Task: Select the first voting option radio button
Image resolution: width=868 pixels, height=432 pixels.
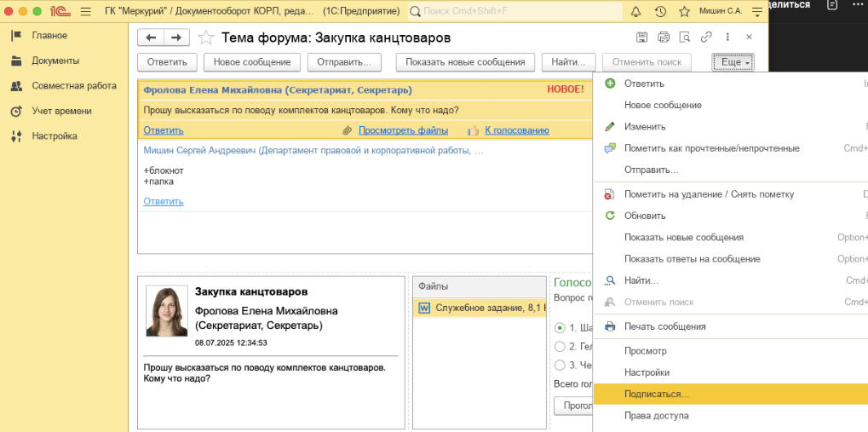Action: click(560, 327)
